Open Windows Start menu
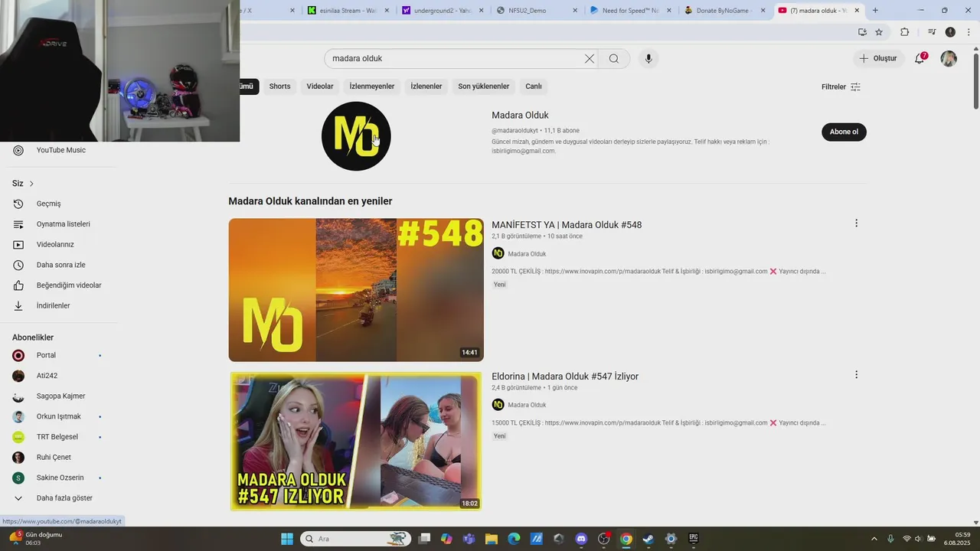 [x=287, y=539]
